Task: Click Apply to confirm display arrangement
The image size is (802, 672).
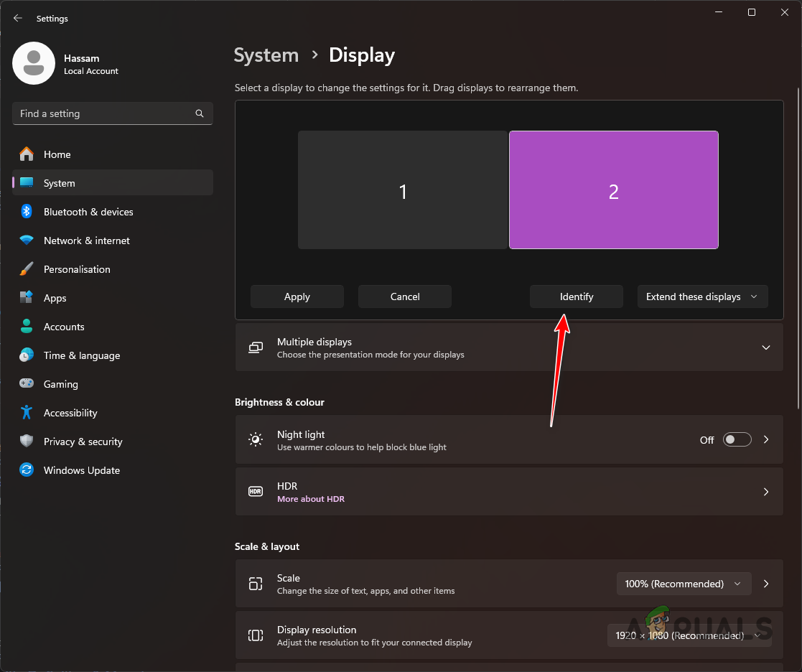Action: click(x=297, y=297)
